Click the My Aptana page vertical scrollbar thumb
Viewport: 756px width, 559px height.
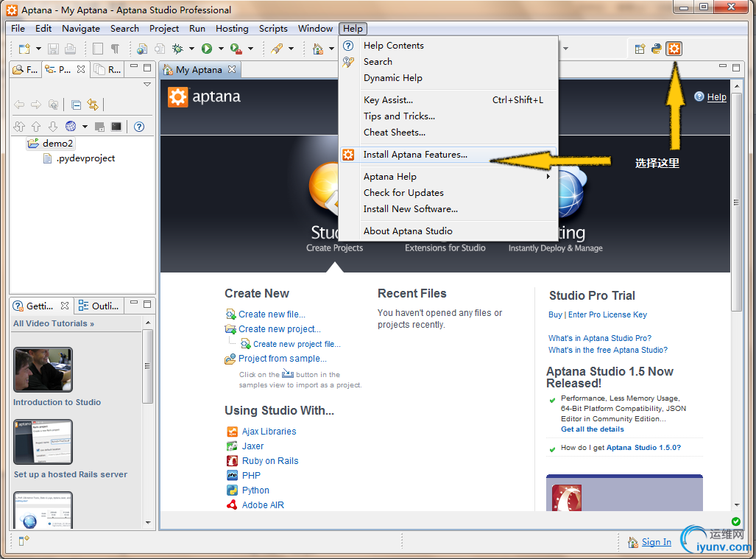(736, 202)
